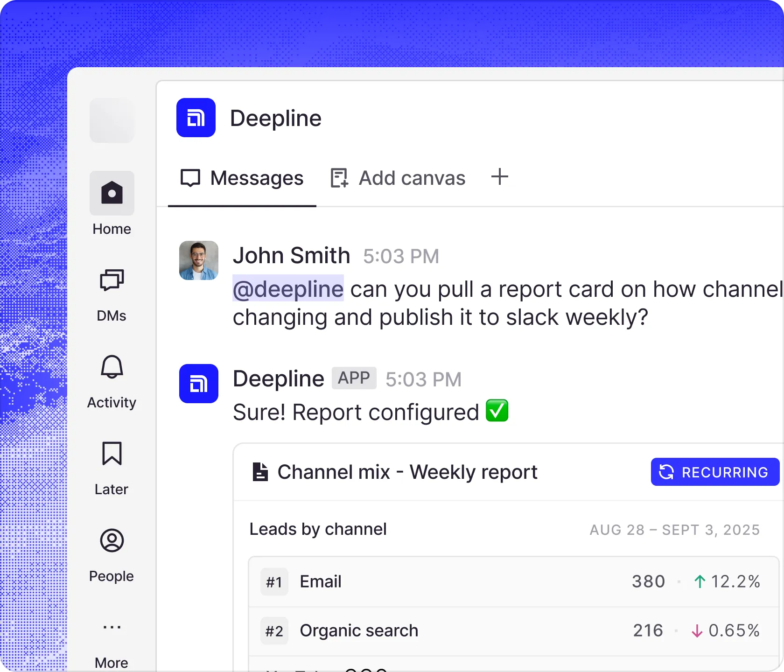Click the Deepline APP message avatar
The height and width of the screenshot is (672, 784).
click(198, 383)
